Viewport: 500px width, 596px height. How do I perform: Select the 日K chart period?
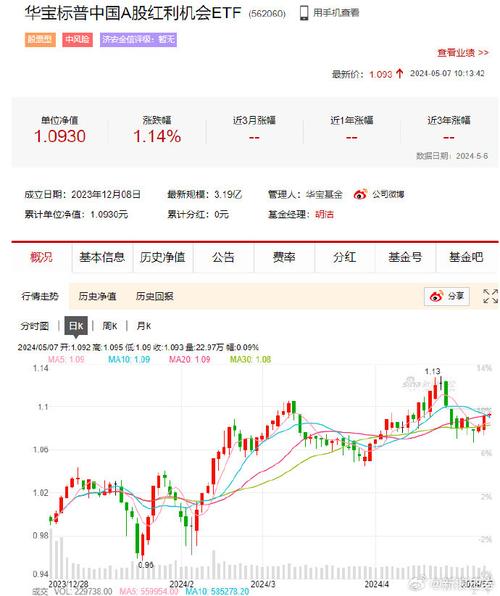pos(76,326)
